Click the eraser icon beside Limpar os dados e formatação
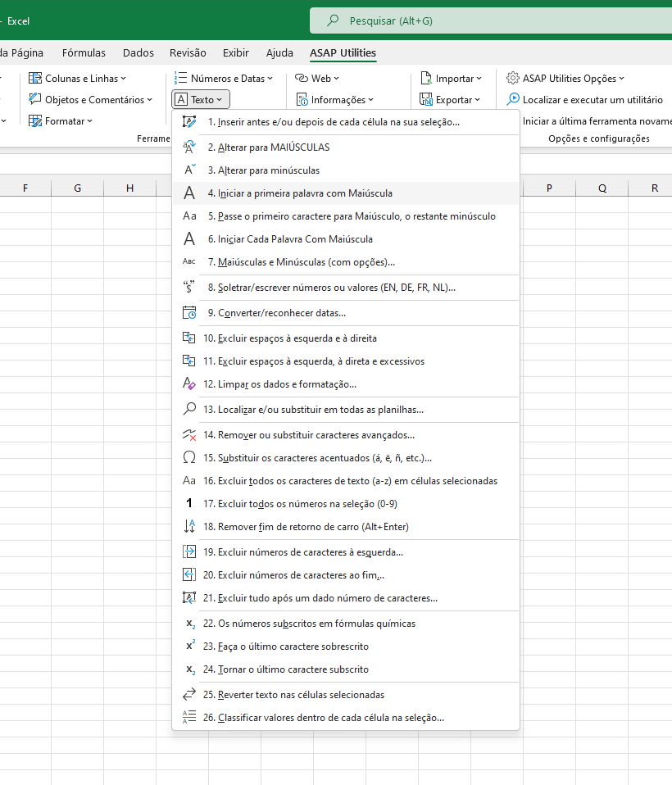Image resolution: width=672 pixels, height=785 pixels. coord(188,384)
